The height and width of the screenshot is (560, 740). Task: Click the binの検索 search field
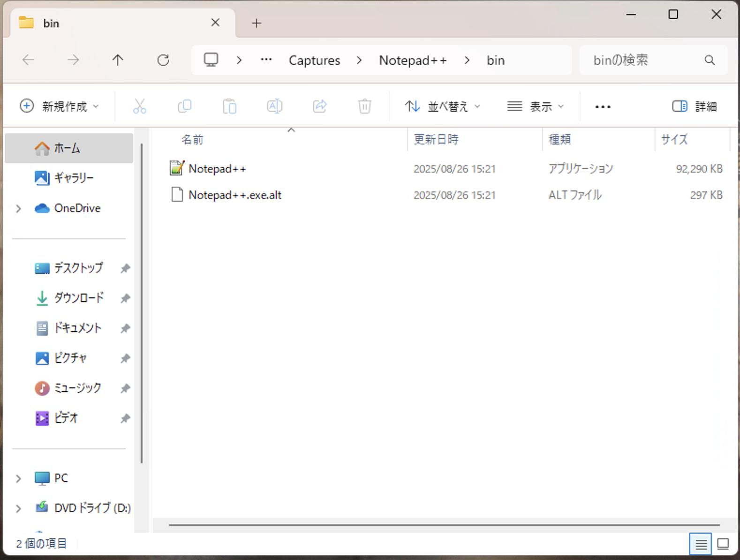click(642, 60)
